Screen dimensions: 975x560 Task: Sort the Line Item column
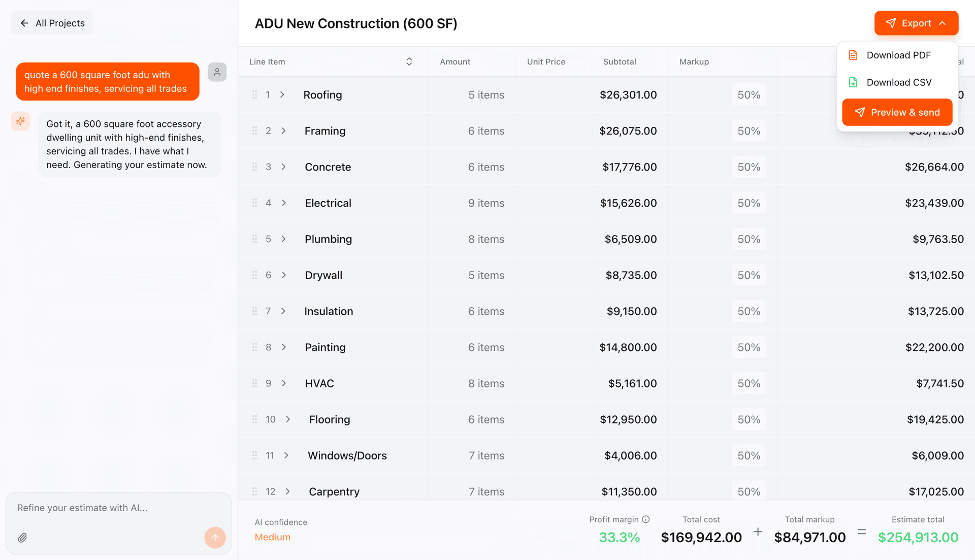tap(409, 61)
